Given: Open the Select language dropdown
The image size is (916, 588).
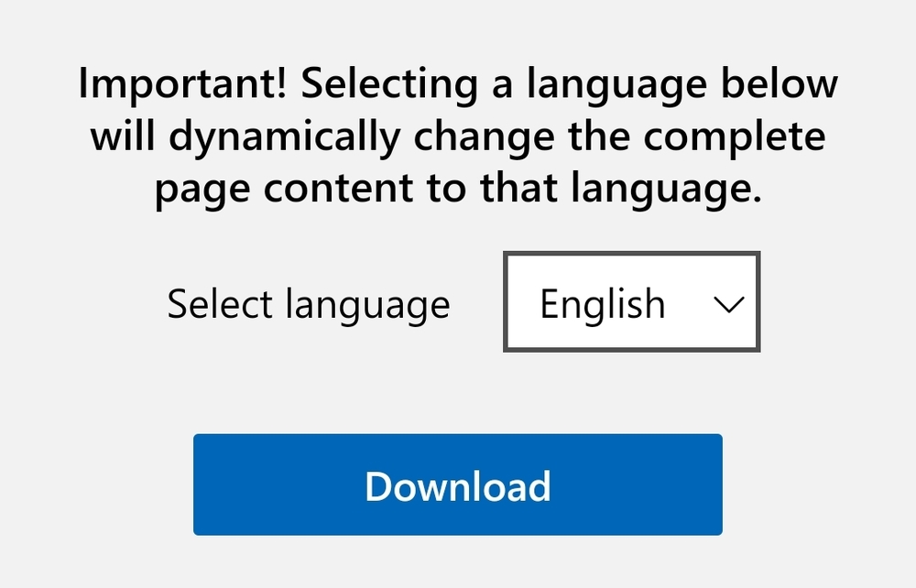Looking at the screenshot, I should pyautogui.click(x=631, y=303).
